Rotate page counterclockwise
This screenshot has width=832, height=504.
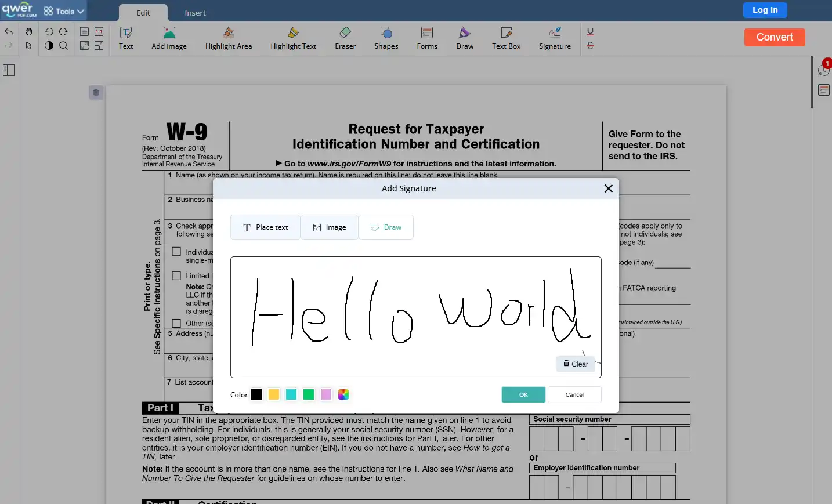[49, 31]
